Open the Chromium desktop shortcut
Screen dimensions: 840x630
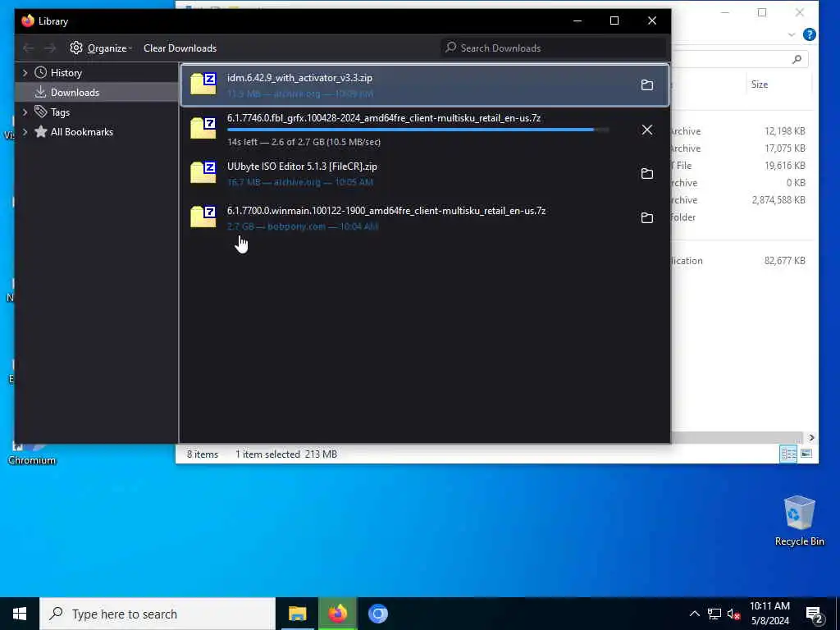32,453
